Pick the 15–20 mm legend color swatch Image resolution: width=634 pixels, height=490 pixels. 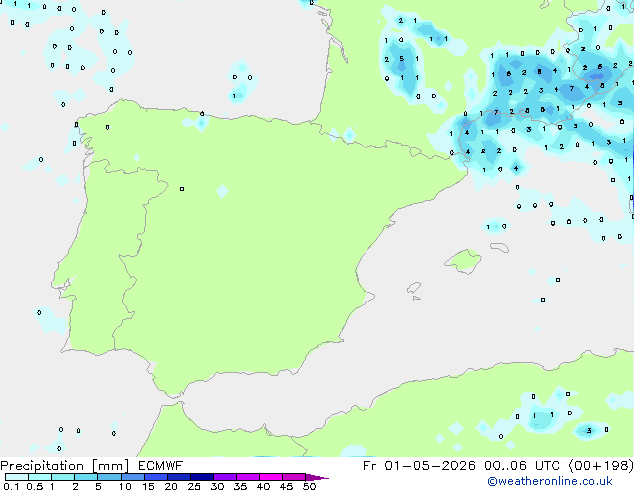click(155, 477)
